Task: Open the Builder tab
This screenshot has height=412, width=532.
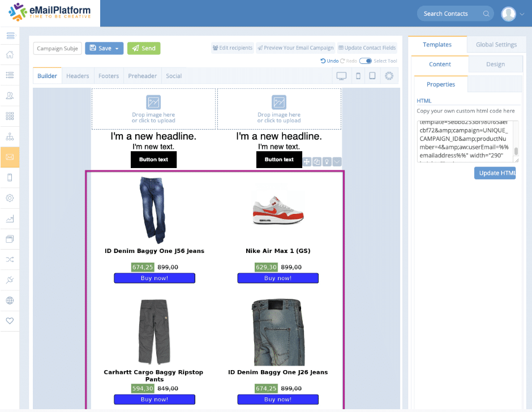Action: point(47,76)
